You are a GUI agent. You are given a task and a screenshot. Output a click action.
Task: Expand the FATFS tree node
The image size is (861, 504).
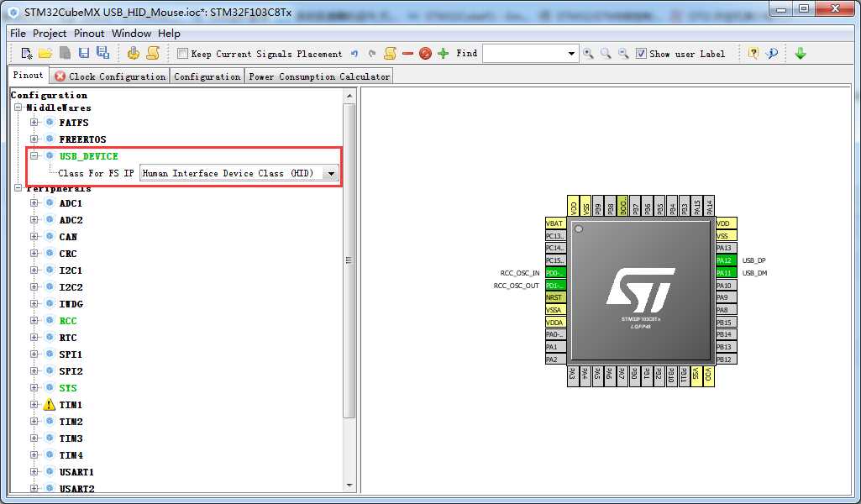point(34,123)
